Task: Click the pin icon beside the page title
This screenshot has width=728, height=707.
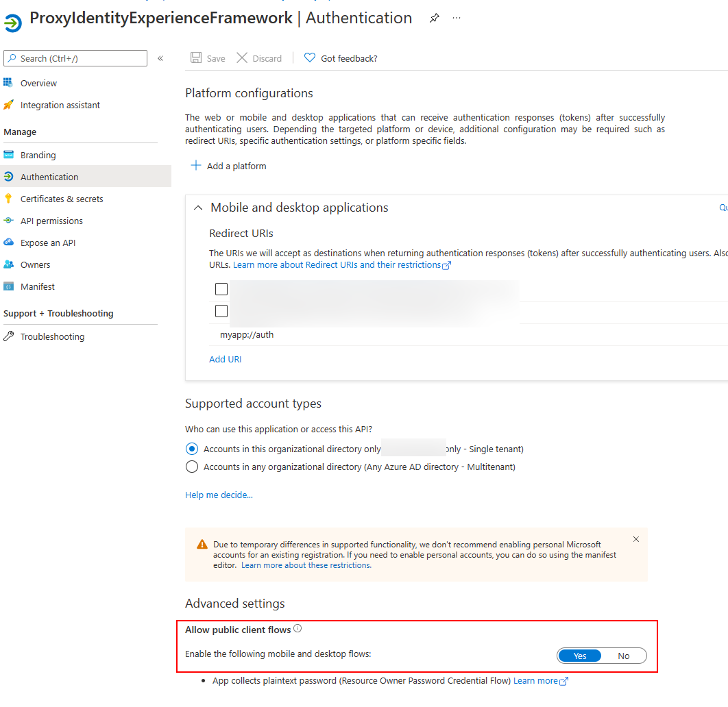Action: (x=434, y=18)
